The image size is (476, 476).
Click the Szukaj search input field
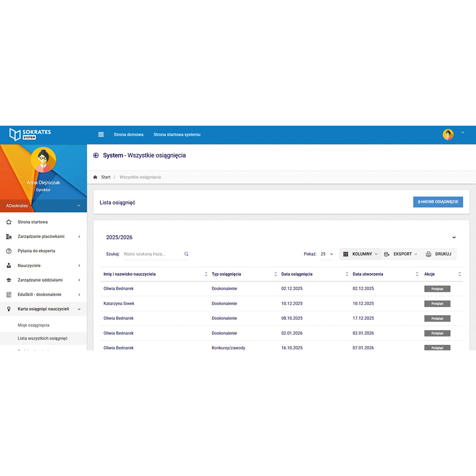click(x=152, y=254)
